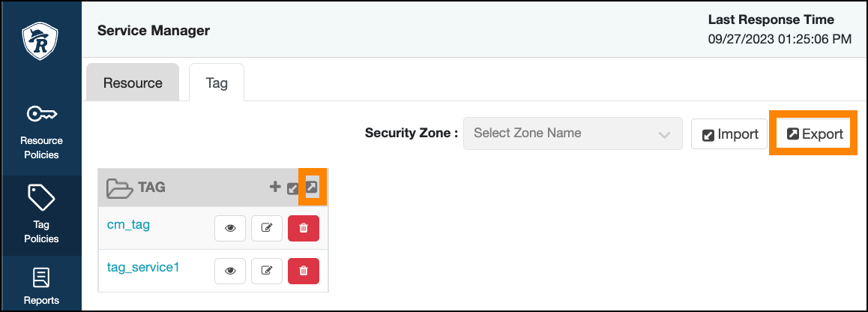Click the Import button
This screenshot has width=868, height=312.
(x=730, y=134)
